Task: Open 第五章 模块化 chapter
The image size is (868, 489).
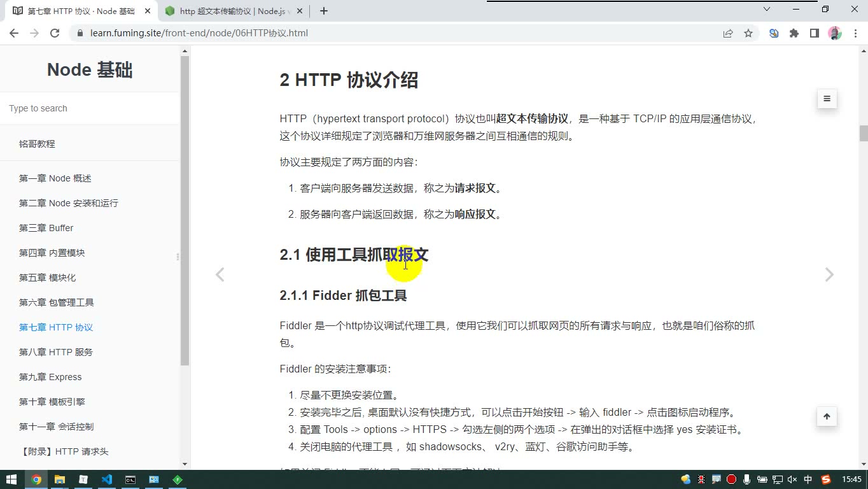Action: coord(48,278)
